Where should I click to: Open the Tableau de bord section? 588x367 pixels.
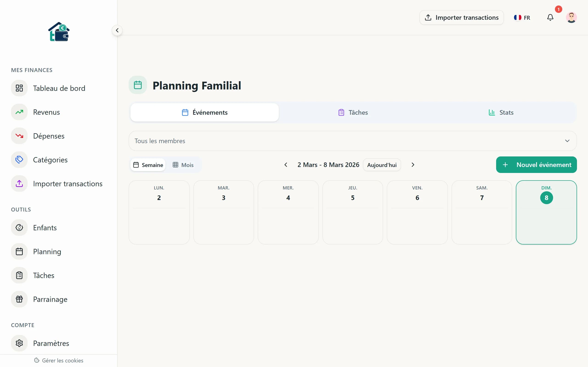click(x=59, y=88)
